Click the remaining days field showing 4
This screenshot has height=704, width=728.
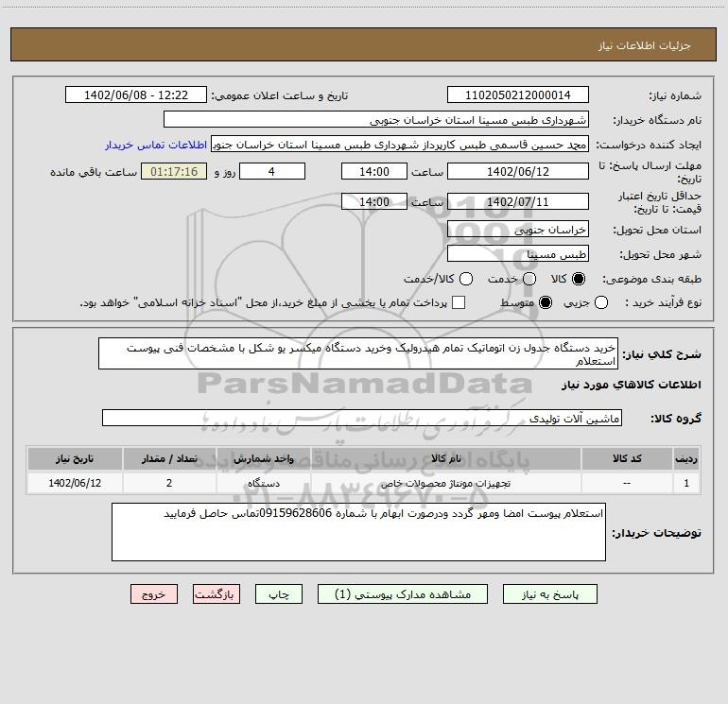click(x=272, y=171)
